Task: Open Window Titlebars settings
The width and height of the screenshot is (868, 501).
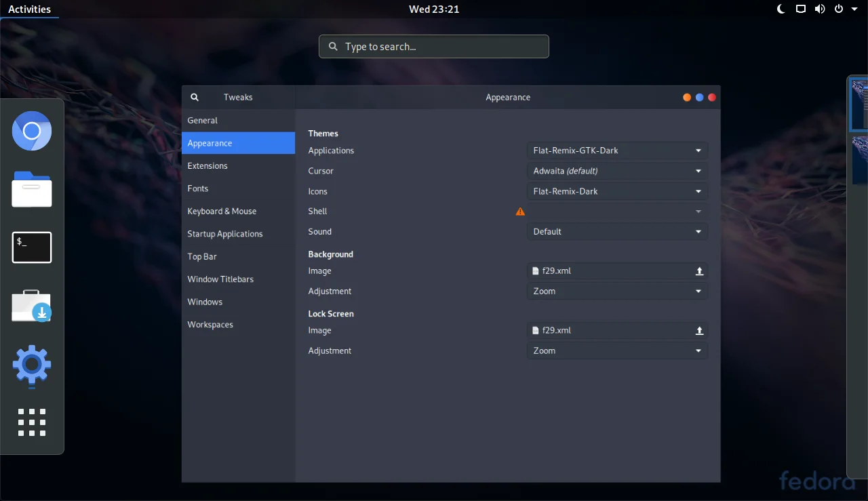Action: pos(238,279)
